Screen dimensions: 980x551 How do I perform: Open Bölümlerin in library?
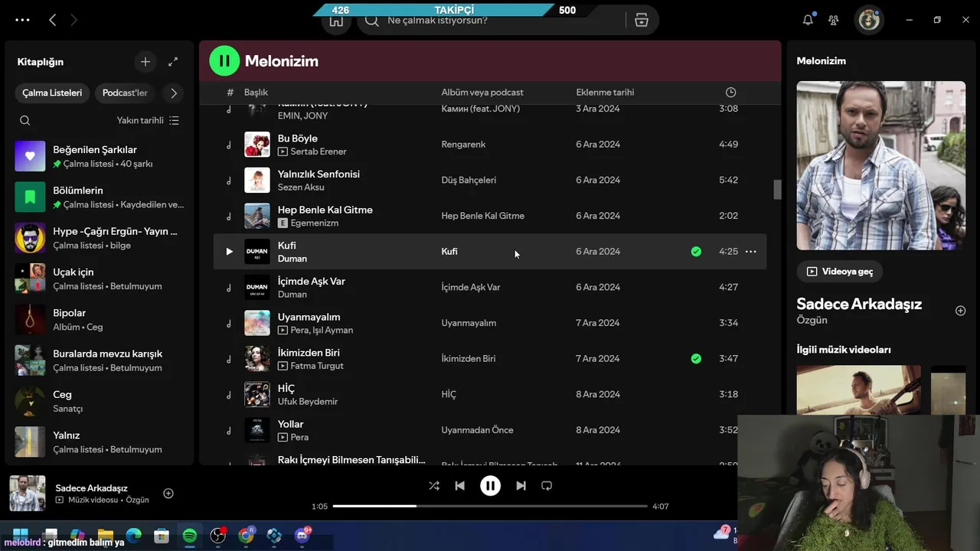[x=100, y=197]
